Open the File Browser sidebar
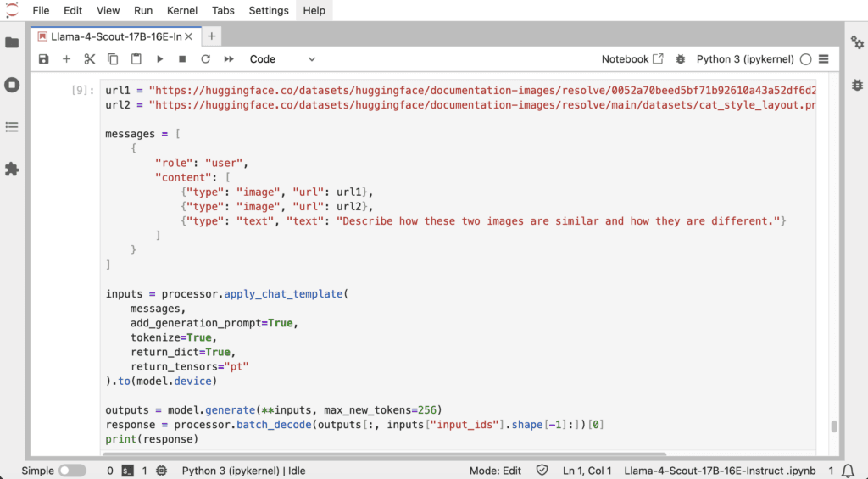The image size is (868, 479). (x=12, y=42)
